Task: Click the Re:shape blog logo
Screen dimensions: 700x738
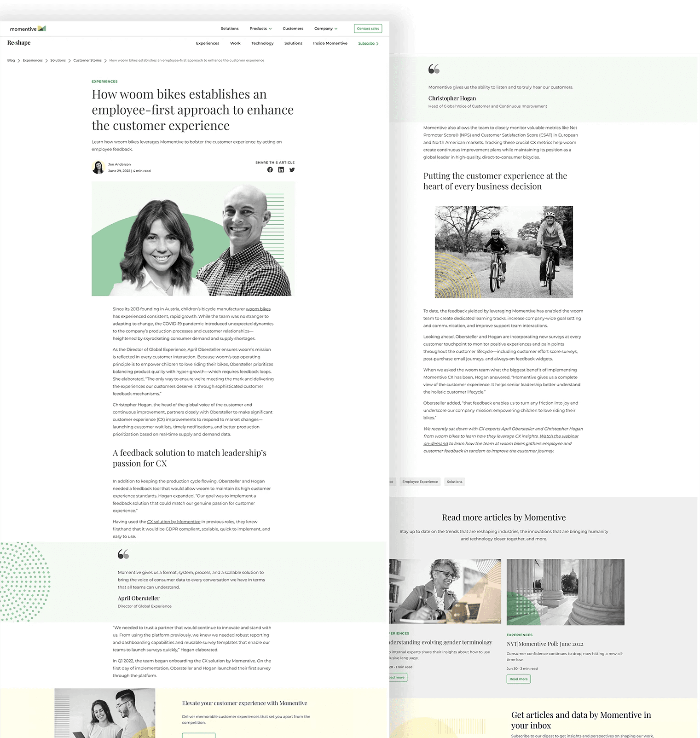Action: coord(19,43)
